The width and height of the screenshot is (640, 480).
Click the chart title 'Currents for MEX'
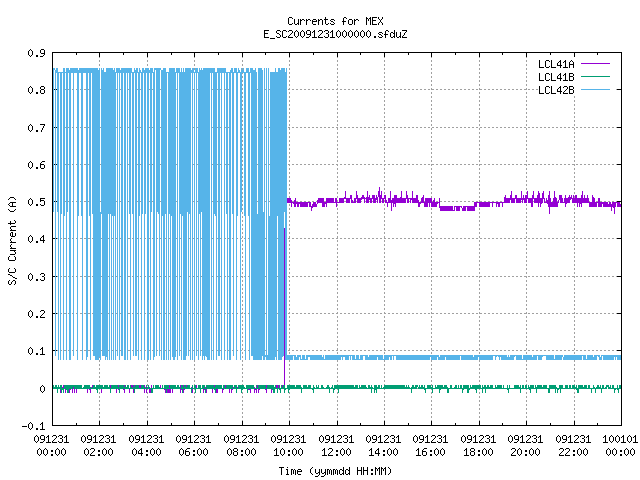(335, 21)
